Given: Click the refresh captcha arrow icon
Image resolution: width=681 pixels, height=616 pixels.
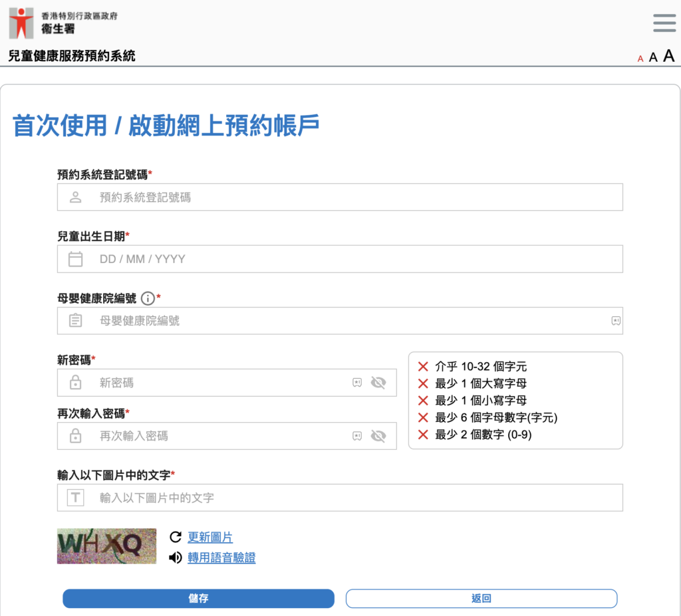Looking at the screenshot, I should [x=176, y=538].
